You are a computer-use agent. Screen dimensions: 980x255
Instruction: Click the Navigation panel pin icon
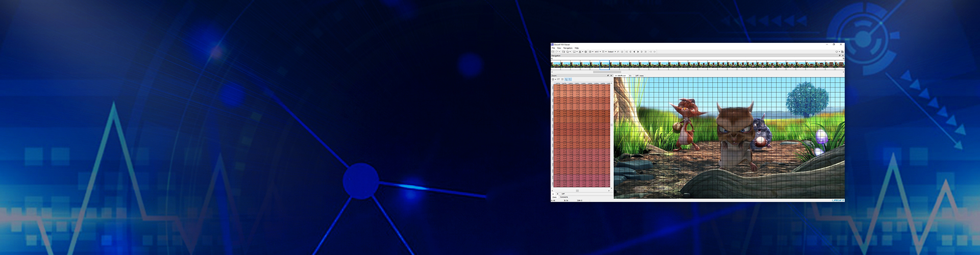(840, 56)
